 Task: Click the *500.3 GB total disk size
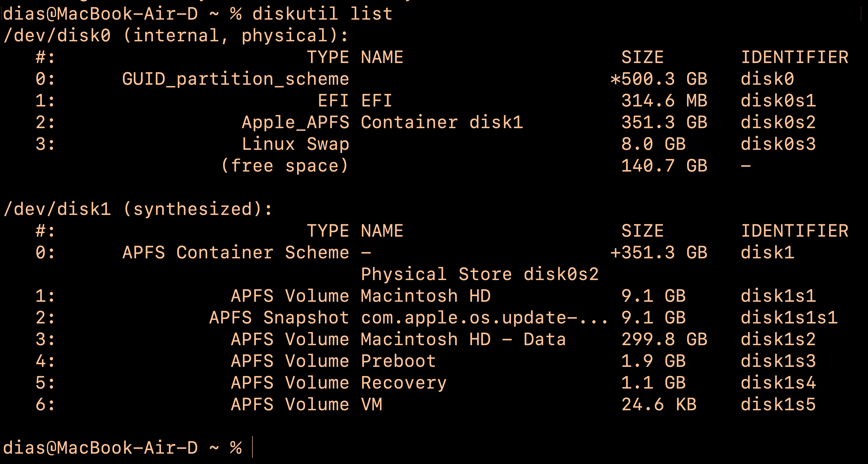(x=659, y=79)
